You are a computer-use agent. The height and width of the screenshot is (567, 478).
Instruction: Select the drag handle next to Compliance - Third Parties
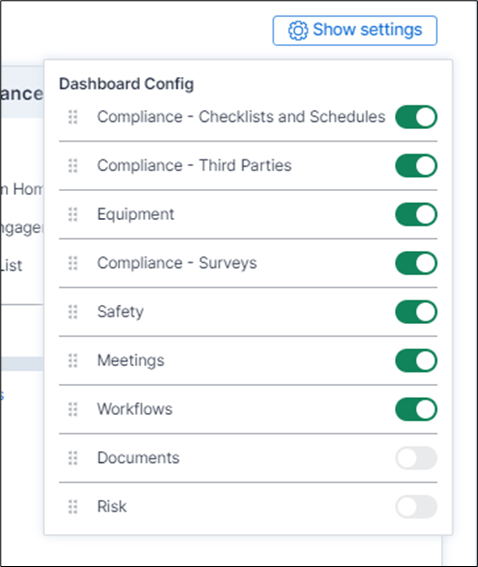[x=73, y=166]
